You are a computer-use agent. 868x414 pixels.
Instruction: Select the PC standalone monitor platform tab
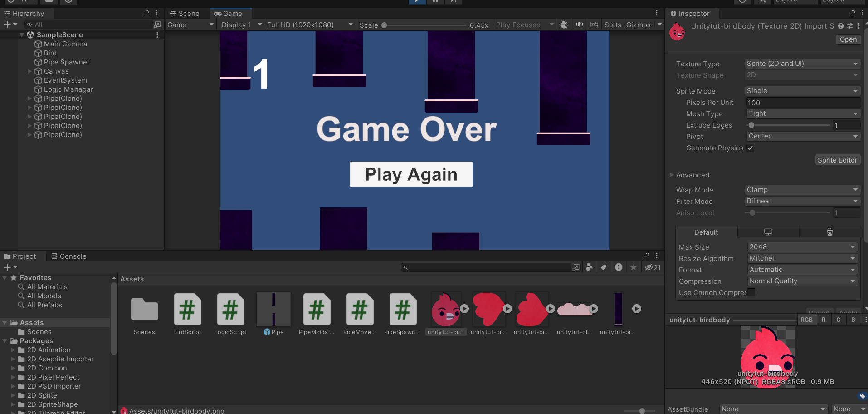click(x=768, y=232)
